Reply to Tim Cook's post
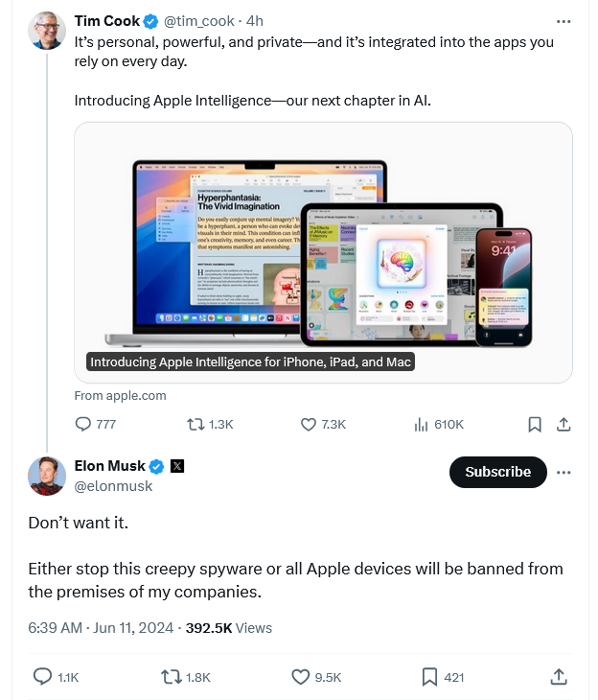 (83, 424)
